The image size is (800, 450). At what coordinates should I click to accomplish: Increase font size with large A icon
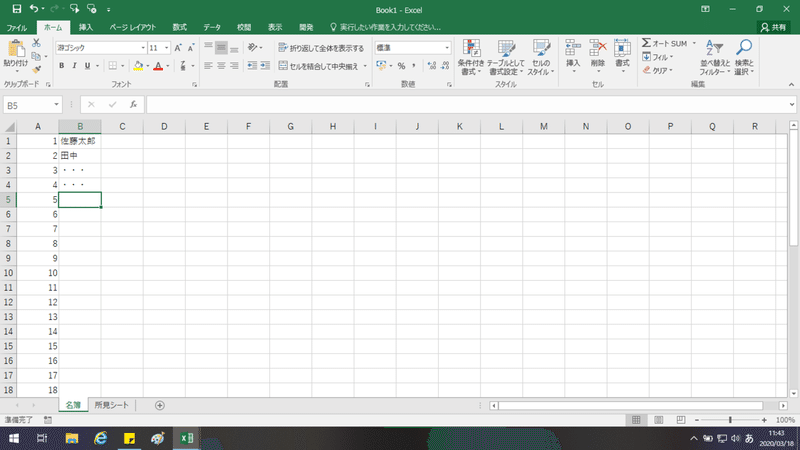[x=178, y=48]
